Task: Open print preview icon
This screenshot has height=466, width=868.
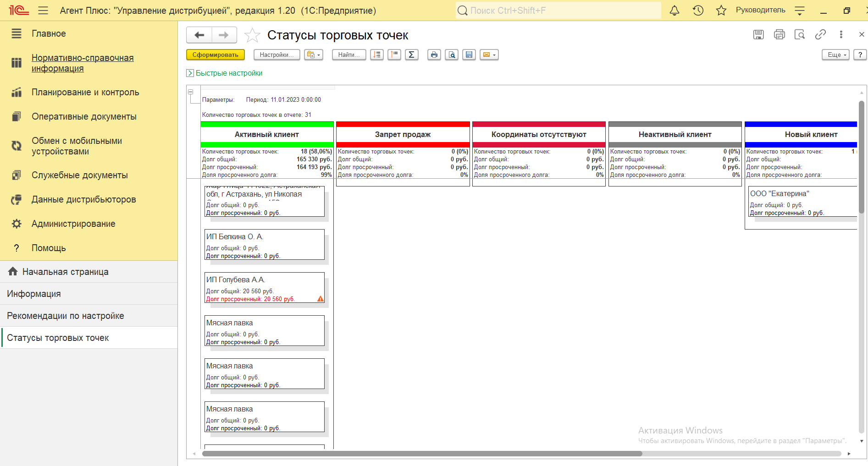Action: point(452,55)
